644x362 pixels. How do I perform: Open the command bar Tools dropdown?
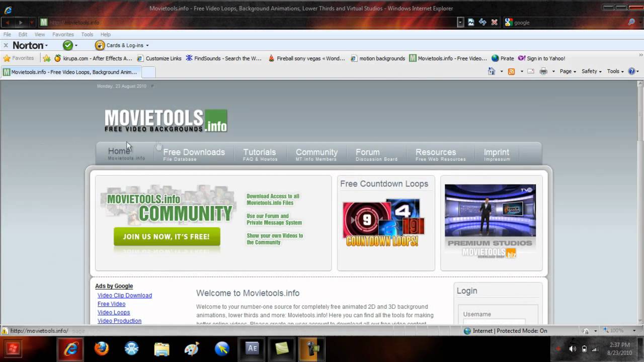pos(615,71)
